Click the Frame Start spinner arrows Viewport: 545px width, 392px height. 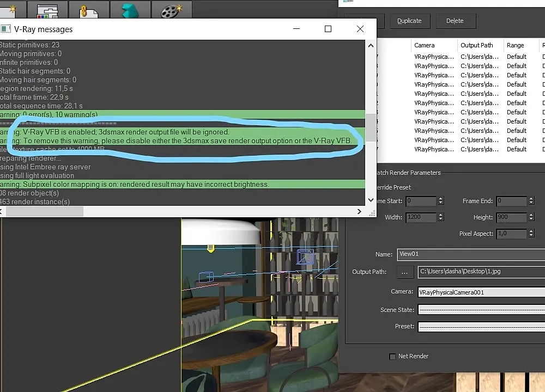point(441,201)
